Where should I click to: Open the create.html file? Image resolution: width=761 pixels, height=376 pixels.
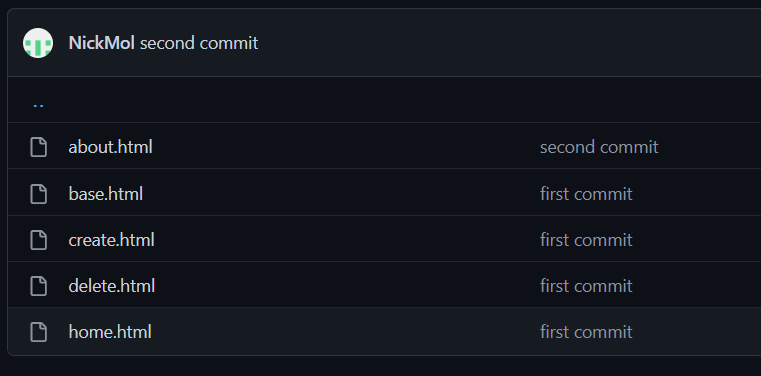pyautogui.click(x=111, y=240)
